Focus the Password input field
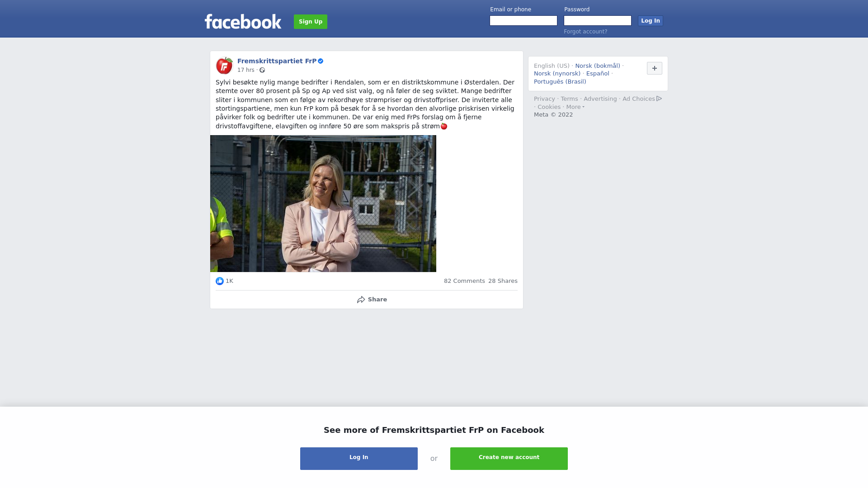868x488 pixels. click(598, 21)
